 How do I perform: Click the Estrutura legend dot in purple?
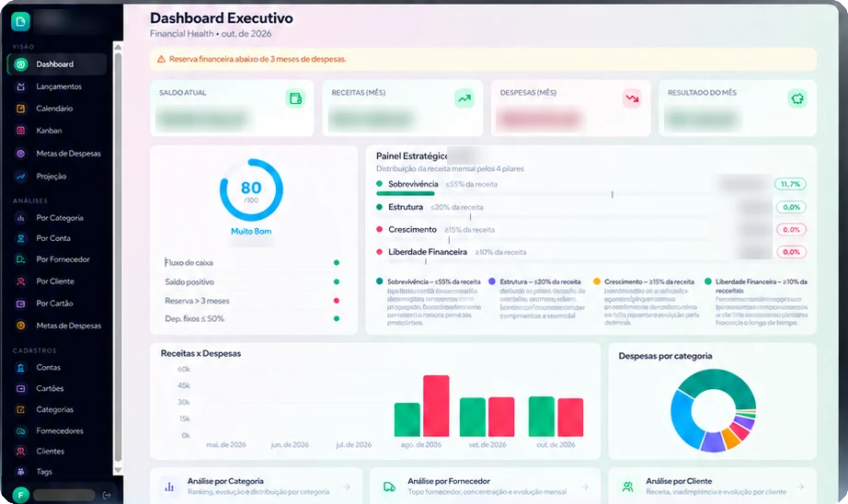492,281
